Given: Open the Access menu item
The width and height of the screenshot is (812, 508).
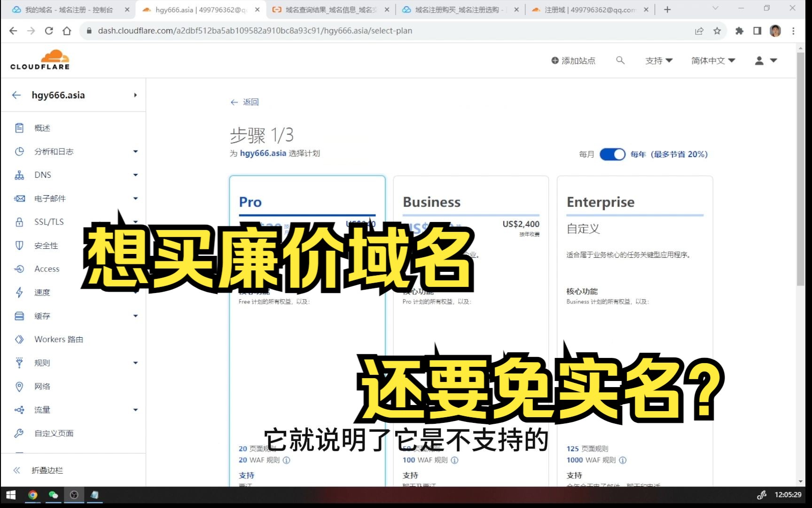Looking at the screenshot, I should coord(47,269).
